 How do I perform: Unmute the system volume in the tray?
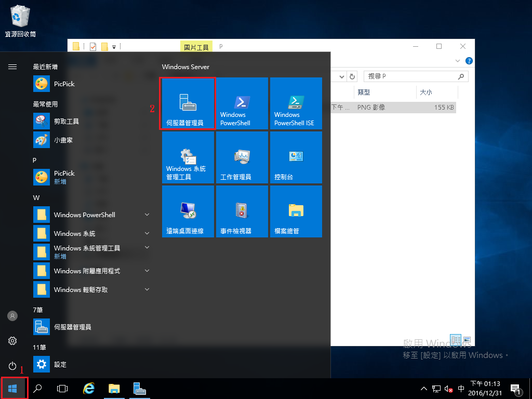tap(448, 388)
